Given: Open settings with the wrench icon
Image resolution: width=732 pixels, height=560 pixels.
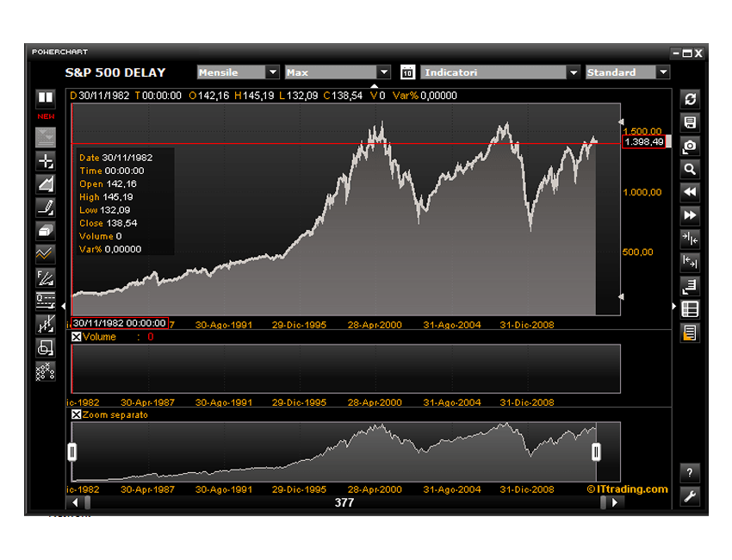Looking at the screenshot, I should 690,496.
